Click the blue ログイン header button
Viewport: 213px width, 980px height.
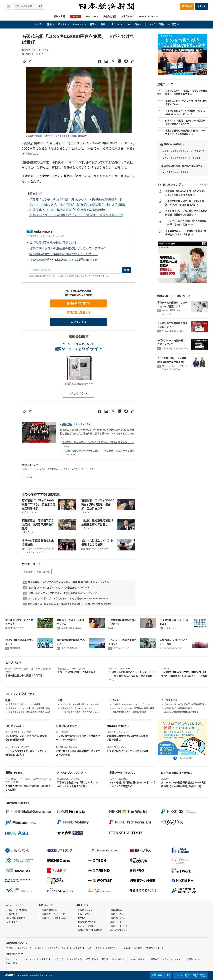click(202, 6)
